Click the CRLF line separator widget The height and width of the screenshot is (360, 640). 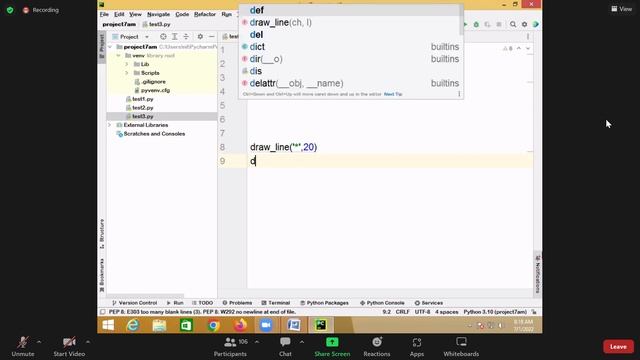click(x=402, y=312)
